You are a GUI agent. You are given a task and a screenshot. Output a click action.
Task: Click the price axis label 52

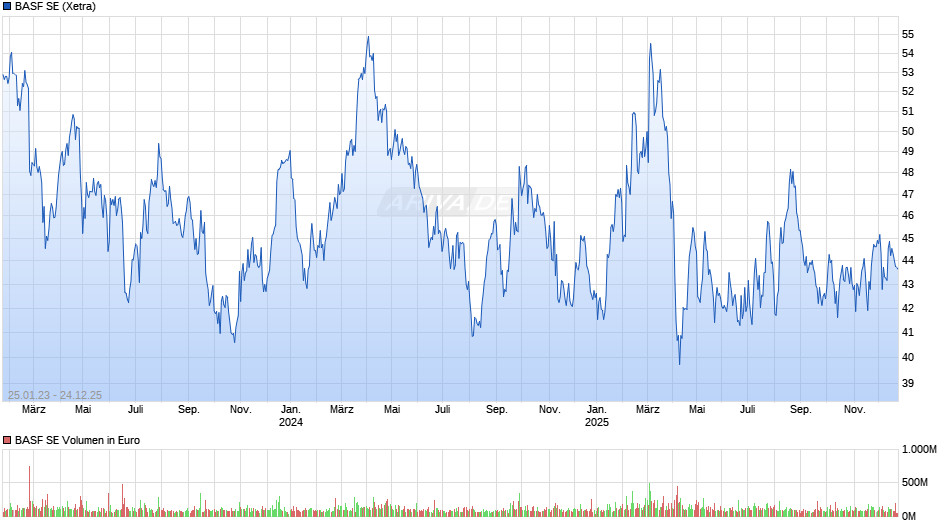pos(908,91)
